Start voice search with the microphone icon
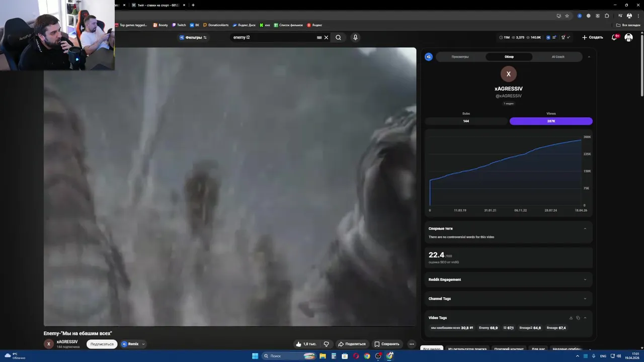The image size is (644, 362). pyautogui.click(x=355, y=37)
